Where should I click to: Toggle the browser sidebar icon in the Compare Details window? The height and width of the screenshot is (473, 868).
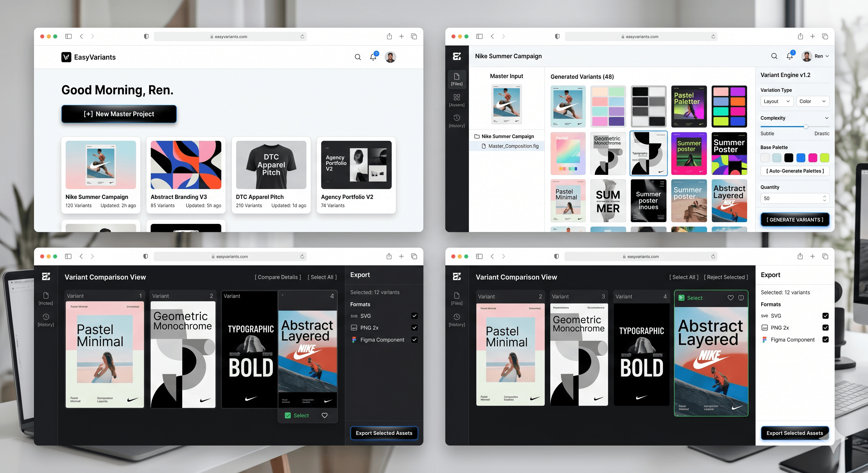tap(68, 257)
